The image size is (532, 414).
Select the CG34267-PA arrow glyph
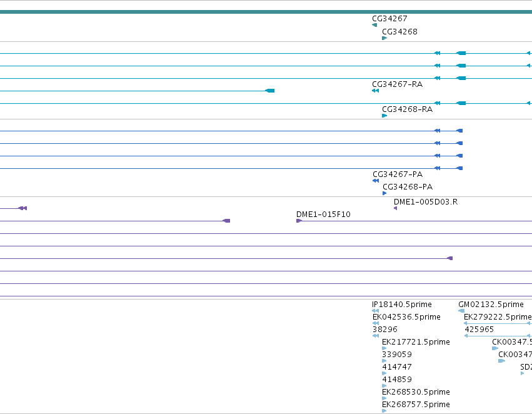pos(376,181)
